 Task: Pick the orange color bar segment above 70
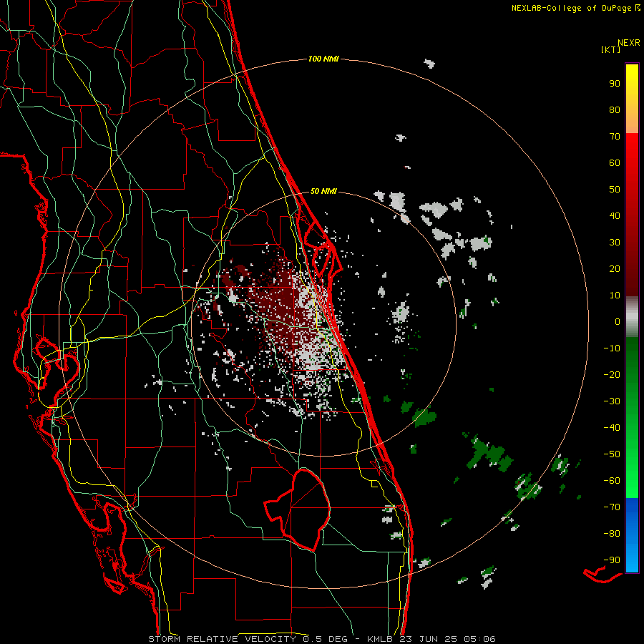[x=632, y=122]
